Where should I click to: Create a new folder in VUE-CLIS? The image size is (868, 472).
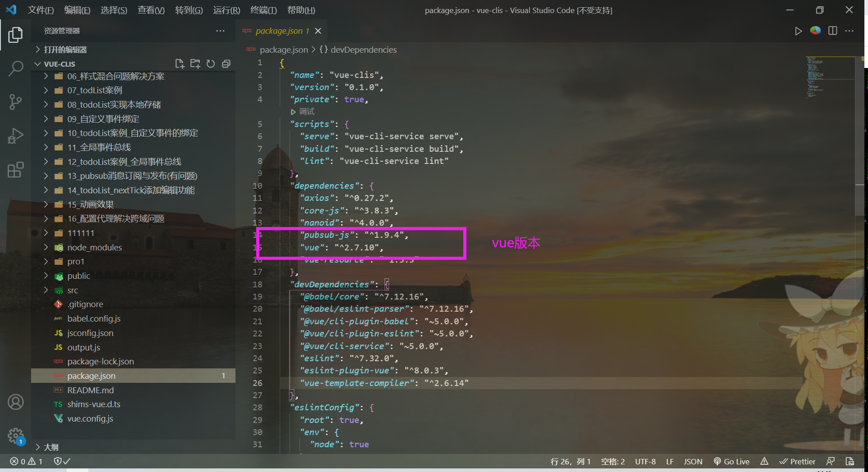click(195, 64)
